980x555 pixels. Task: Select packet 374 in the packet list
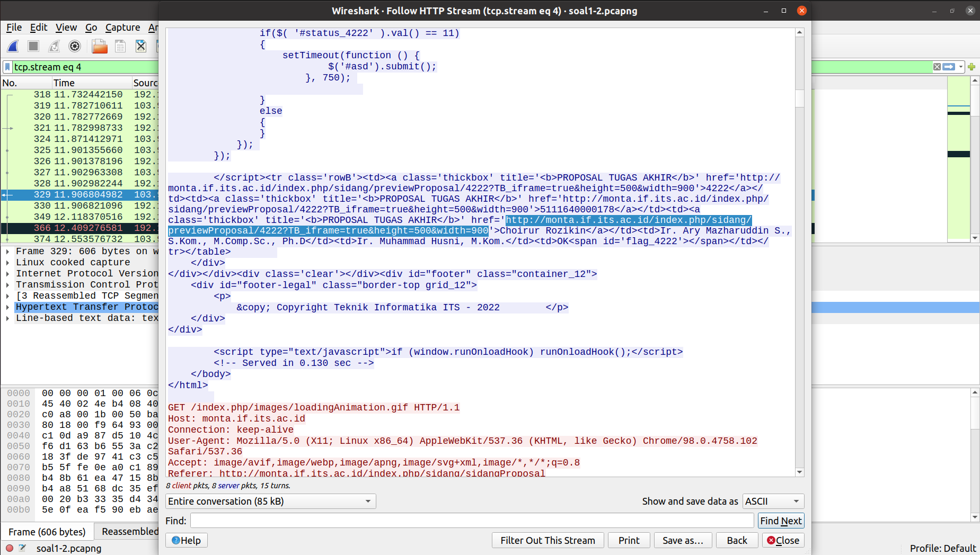pos(80,239)
